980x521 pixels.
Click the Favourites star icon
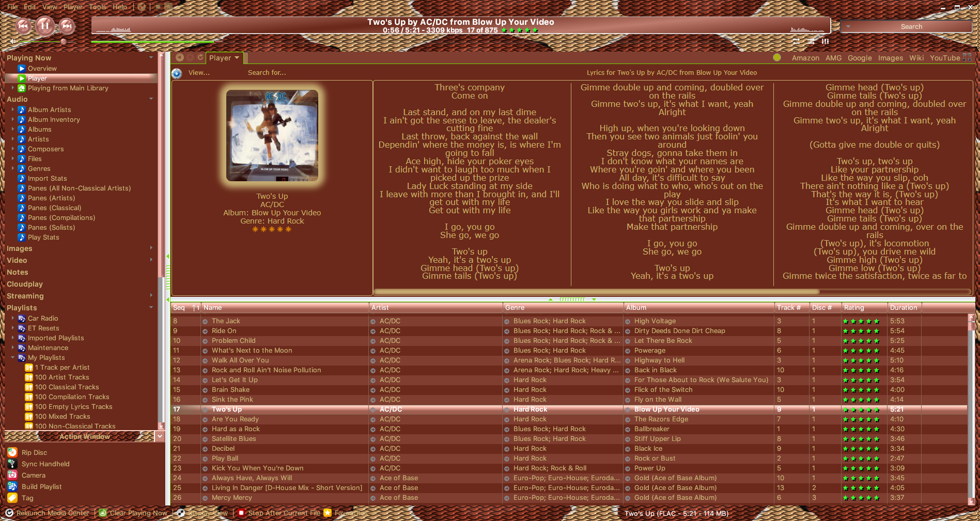click(327, 513)
